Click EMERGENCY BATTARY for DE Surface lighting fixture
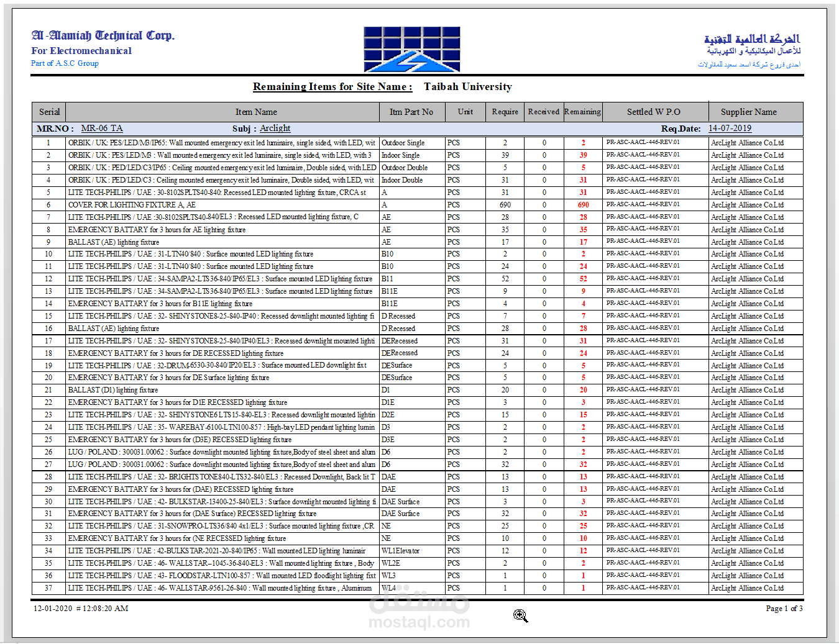The width and height of the screenshot is (839, 644). [168, 378]
